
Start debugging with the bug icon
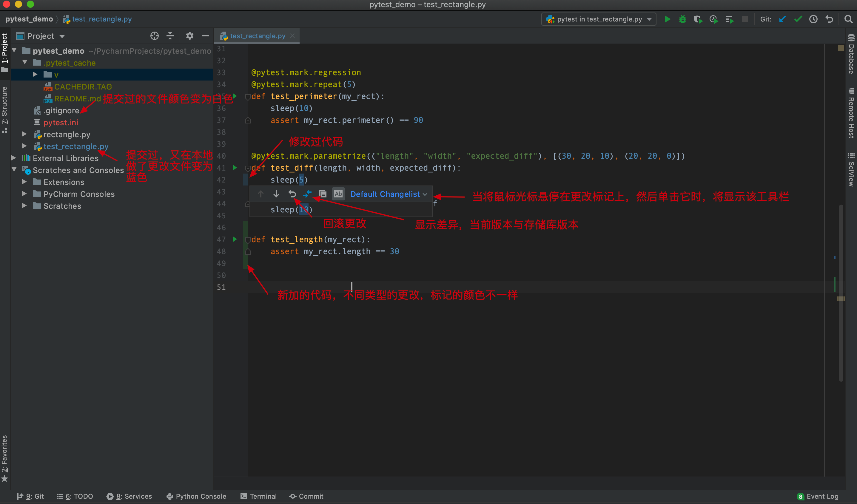[x=682, y=19]
